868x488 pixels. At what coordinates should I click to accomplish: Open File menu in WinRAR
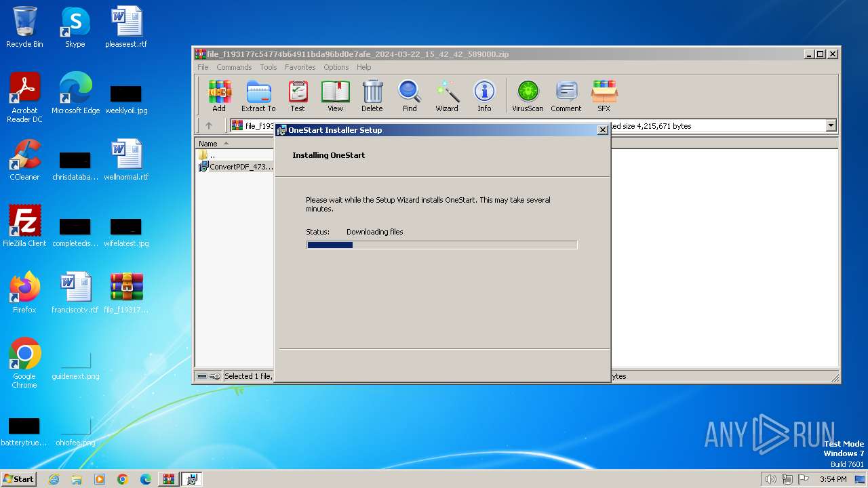coord(203,67)
